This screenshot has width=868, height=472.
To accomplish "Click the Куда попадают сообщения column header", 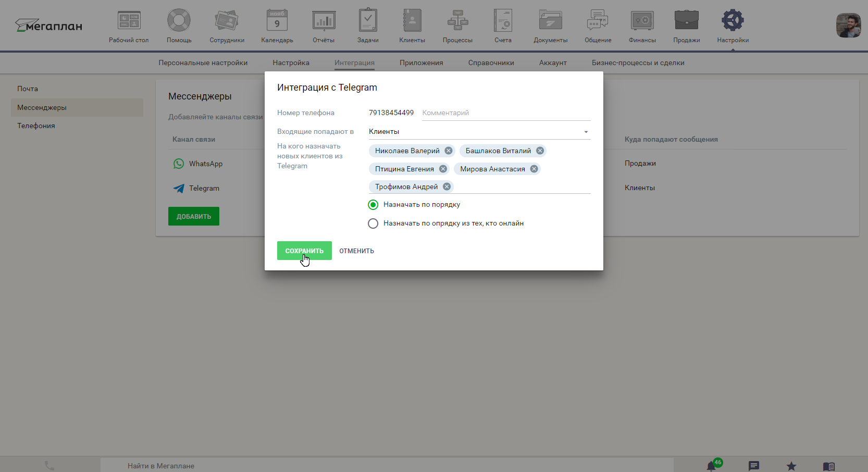I will [x=671, y=139].
